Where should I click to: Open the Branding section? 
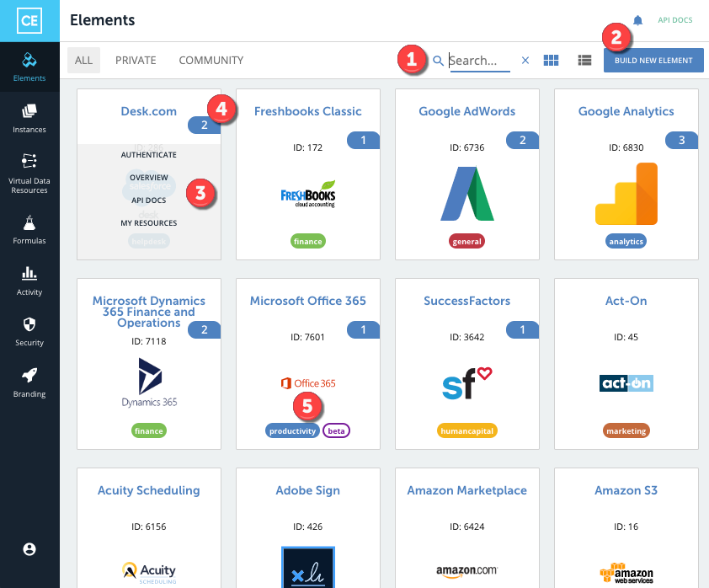[29, 382]
